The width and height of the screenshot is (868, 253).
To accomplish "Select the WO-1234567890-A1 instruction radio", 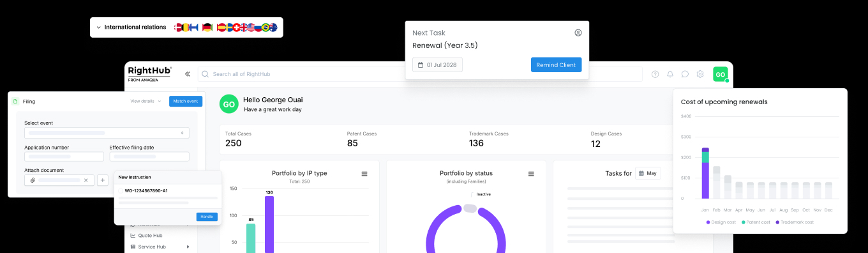I will pyautogui.click(x=121, y=190).
